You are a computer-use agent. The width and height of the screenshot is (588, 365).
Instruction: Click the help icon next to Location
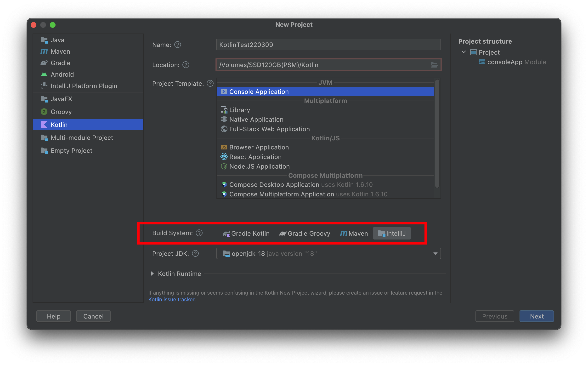coord(186,65)
